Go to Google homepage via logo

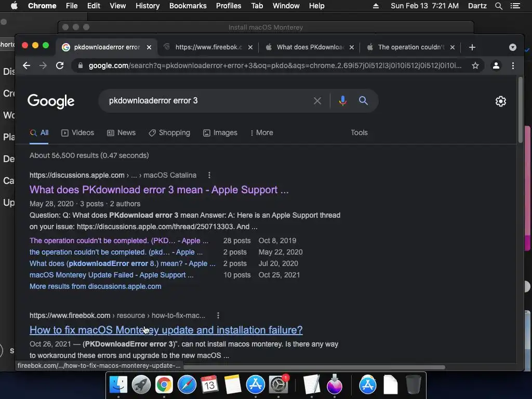51,101
